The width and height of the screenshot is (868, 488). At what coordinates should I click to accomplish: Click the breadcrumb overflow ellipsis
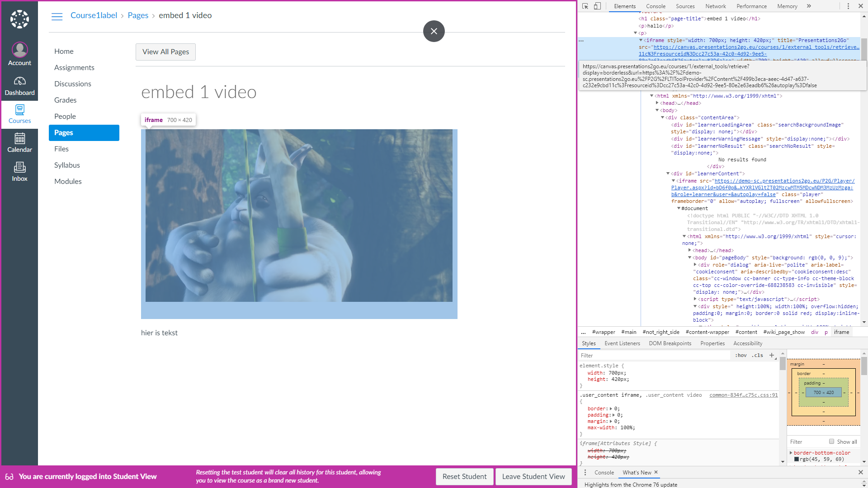click(x=583, y=332)
